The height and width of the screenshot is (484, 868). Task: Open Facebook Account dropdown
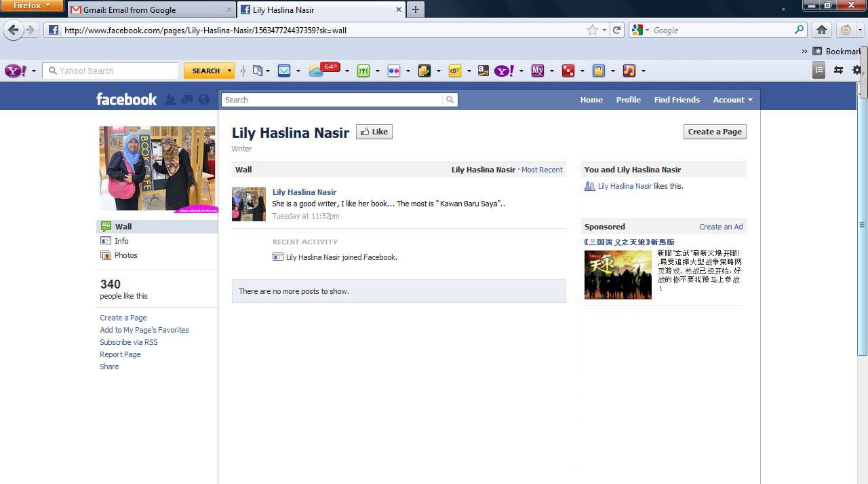tap(732, 100)
